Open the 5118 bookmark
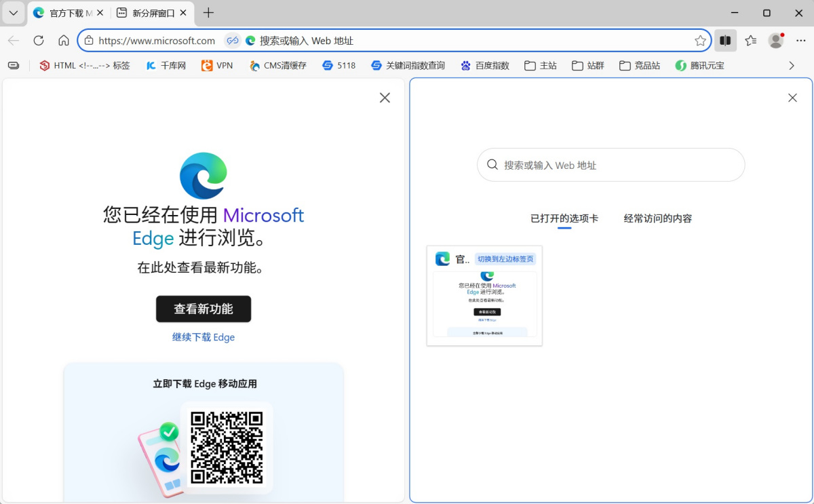 coord(338,65)
